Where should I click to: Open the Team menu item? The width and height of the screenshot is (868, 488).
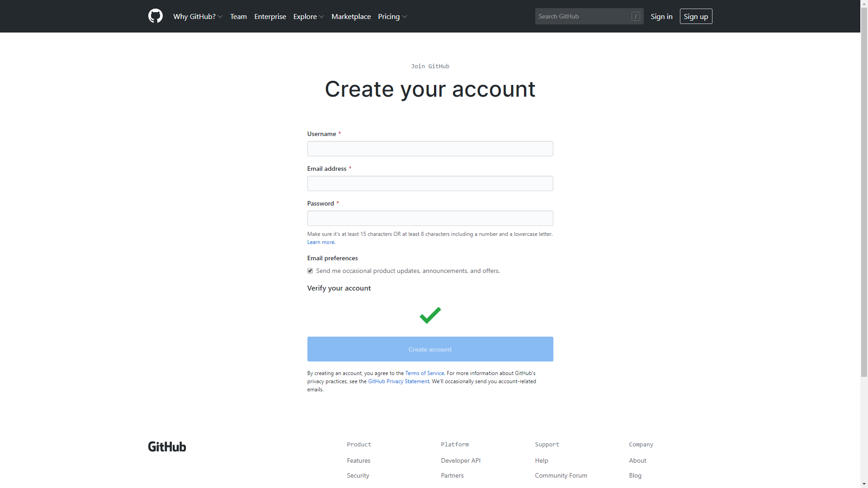pos(238,16)
